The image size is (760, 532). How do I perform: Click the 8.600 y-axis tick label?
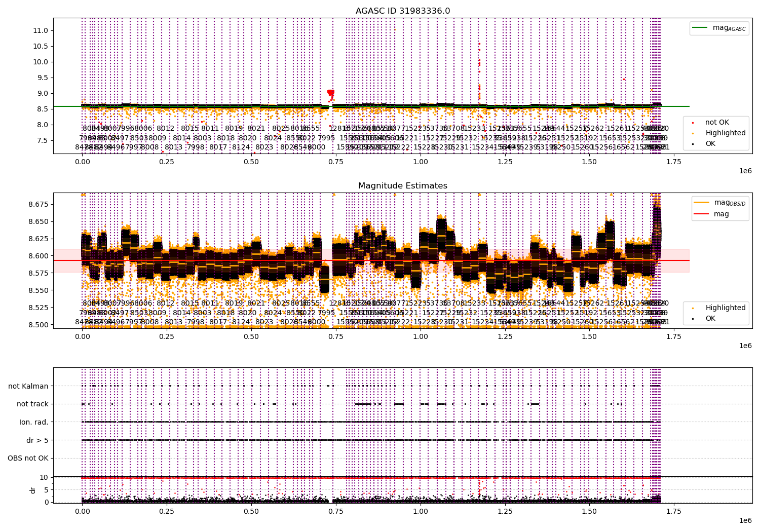pos(38,256)
